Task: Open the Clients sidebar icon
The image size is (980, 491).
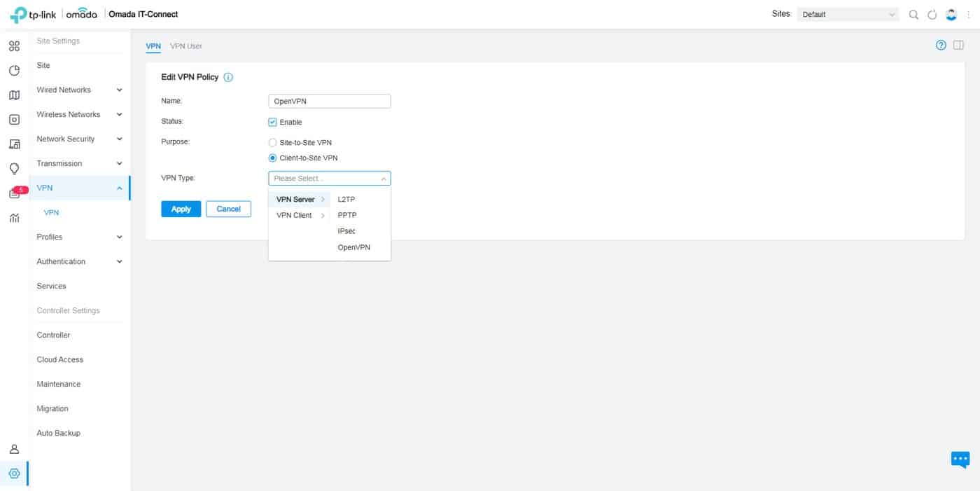Action: pos(14,144)
